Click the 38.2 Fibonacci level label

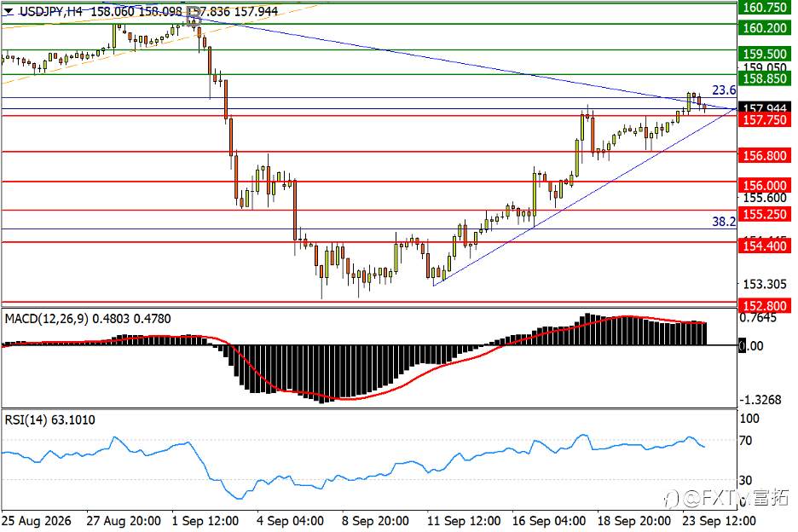click(x=724, y=222)
